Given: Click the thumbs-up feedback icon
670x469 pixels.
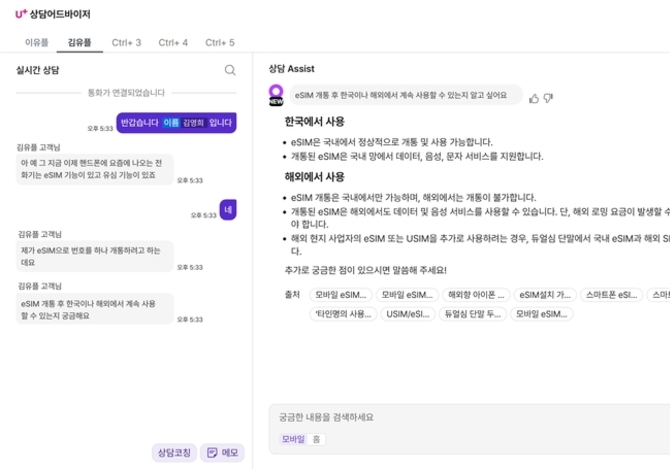Looking at the screenshot, I should (534, 99).
